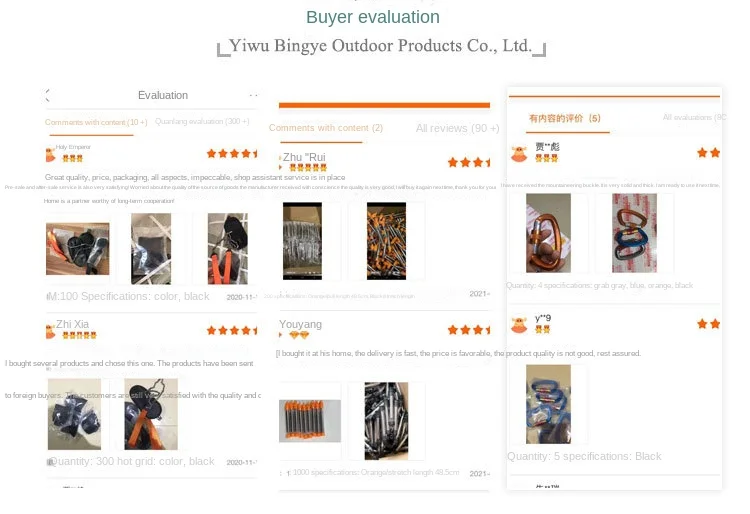Click the avatar icon next to y**9
This screenshot has height=514, width=750.
(x=519, y=325)
